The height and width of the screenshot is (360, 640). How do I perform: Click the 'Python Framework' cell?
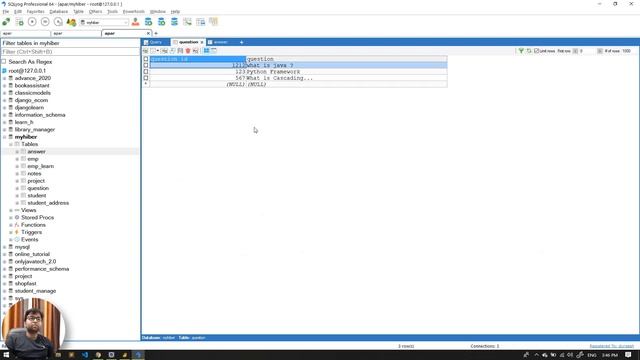pos(347,71)
